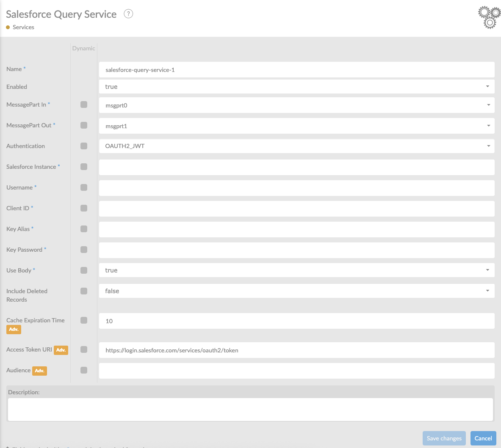Viewport: 501px width, 448px height.
Task: Click the Services breadcrumb link
Action: point(23,27)
